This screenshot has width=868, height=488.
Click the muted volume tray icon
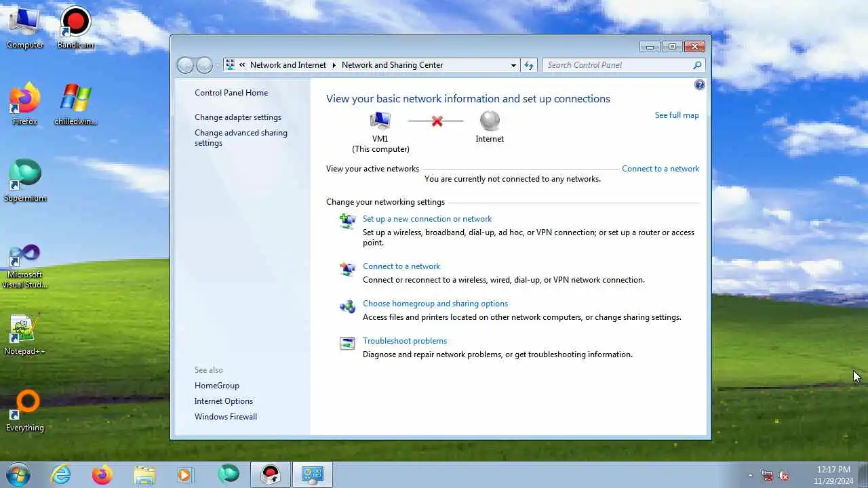pyautogui.click(x=783, y=475)
